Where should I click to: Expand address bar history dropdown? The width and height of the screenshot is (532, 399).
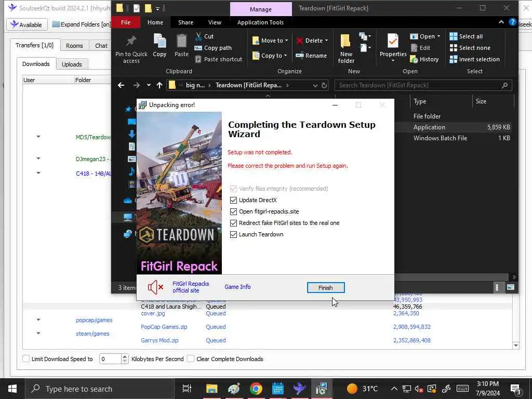[315, 85]
